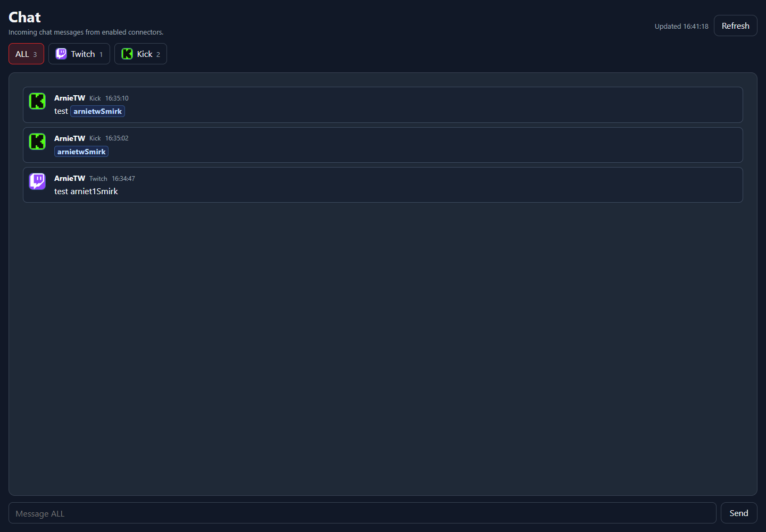This screenshot has height=532, width=766.
Task: Click the 16:35:10 timestamp
Action: (x=117, y=98)
